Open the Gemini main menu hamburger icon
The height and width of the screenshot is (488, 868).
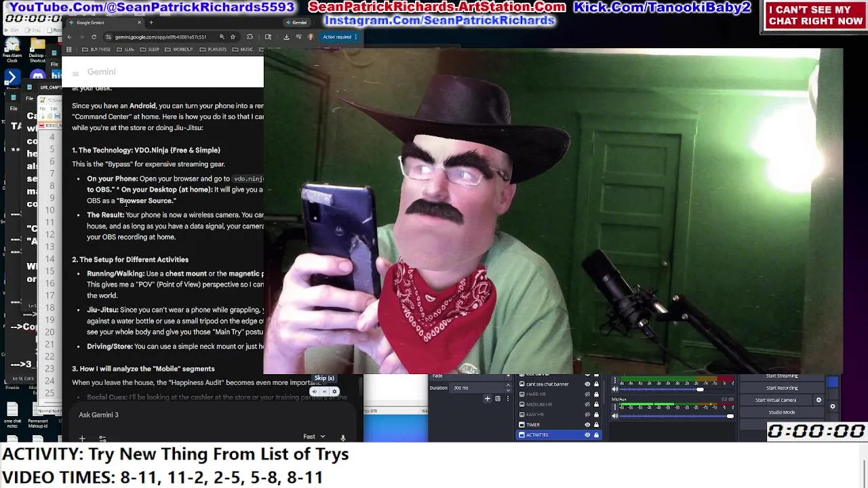point(76,73)
